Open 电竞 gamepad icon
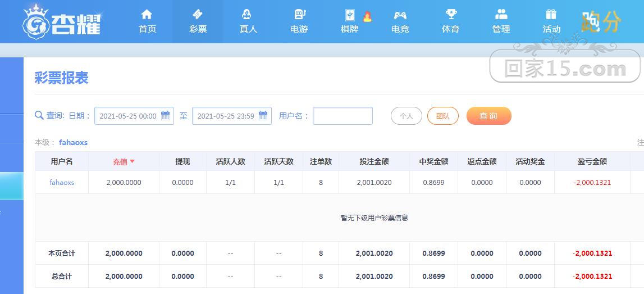This screenshot has height=294, width=644. point(400,16)
